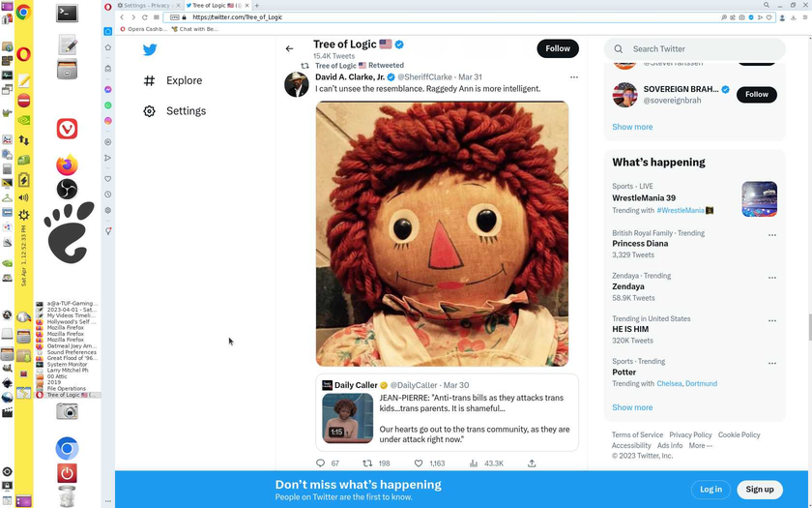Launch OBS Studio from desktop icon
Image resolution: width=812 pixels, height=508 pixels.
[67, 190]
